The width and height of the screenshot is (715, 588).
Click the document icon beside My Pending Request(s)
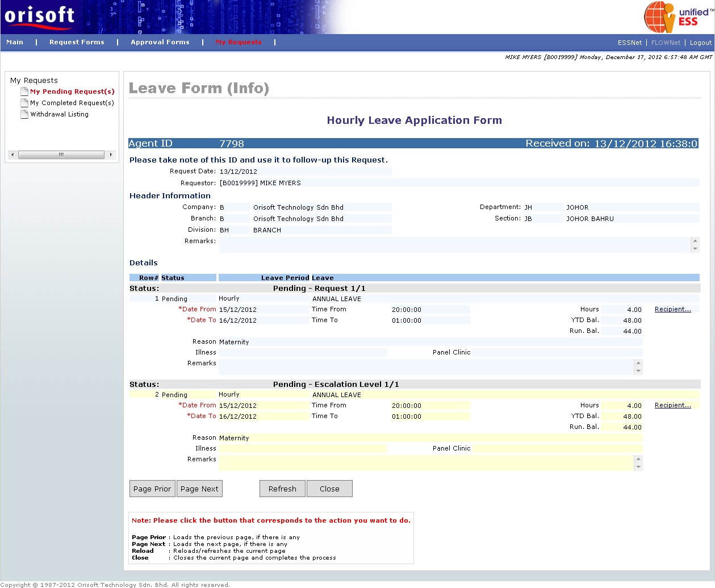(x=24, y=91)
